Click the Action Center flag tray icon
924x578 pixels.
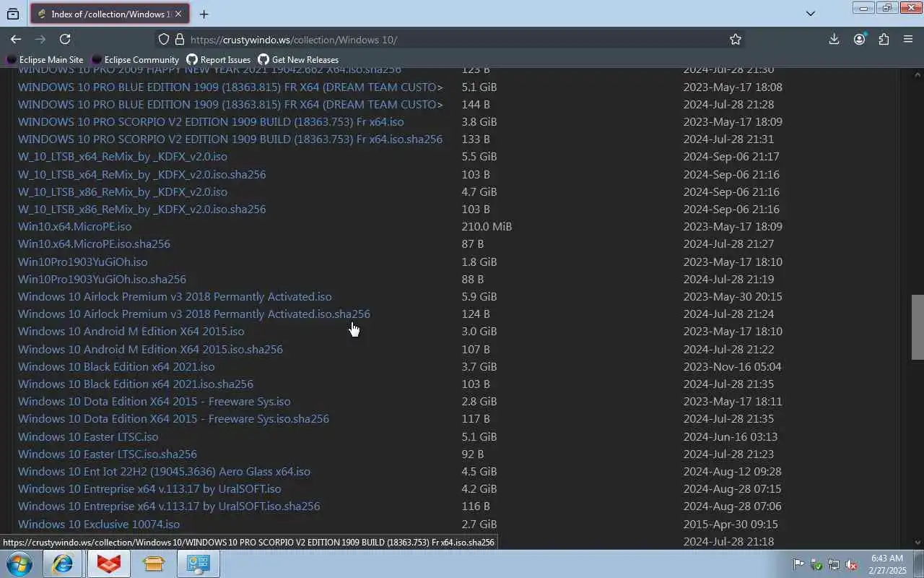(798, 564)
